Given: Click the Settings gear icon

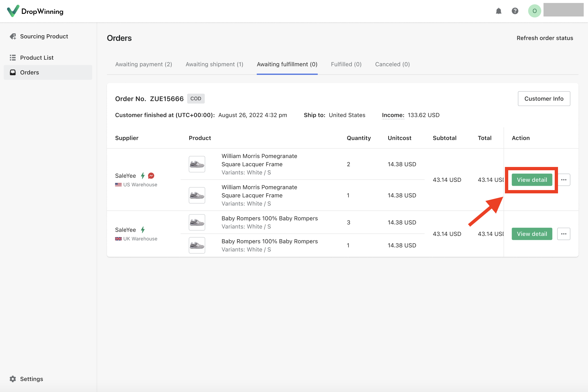Looking at the screenshot, I should pos(13,379).
